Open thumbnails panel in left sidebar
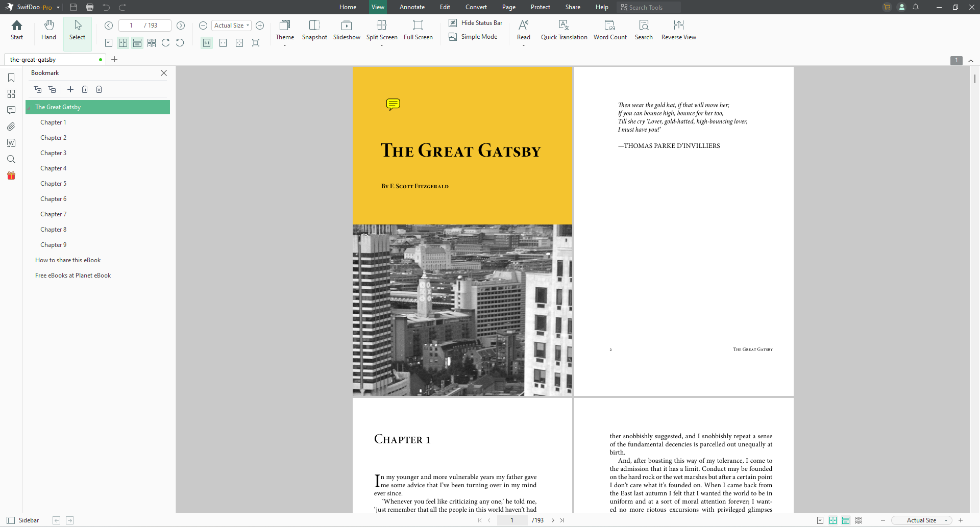This screenshot has width=980, height=527. (x=11, y=94)
